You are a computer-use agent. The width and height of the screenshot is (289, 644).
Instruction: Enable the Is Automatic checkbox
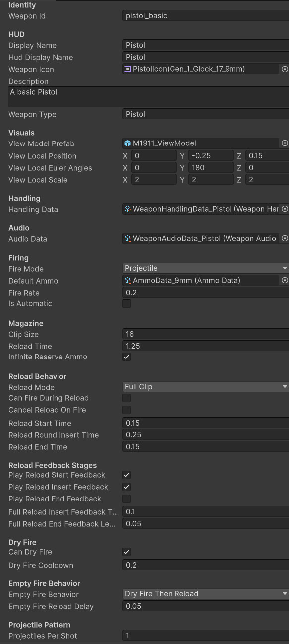(127, 303)
